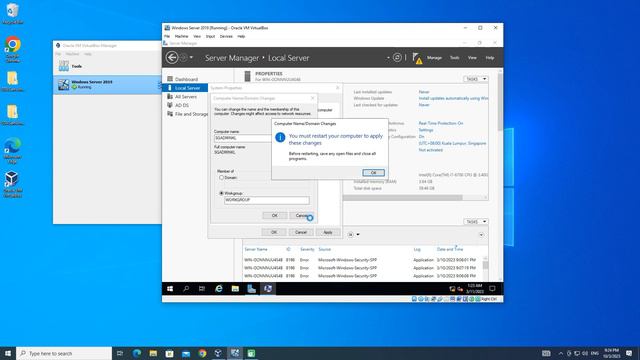Screen dimensions: 640x360
Task: Open the Properties TASKS dropdown
Action: click(x=476, y=79)
